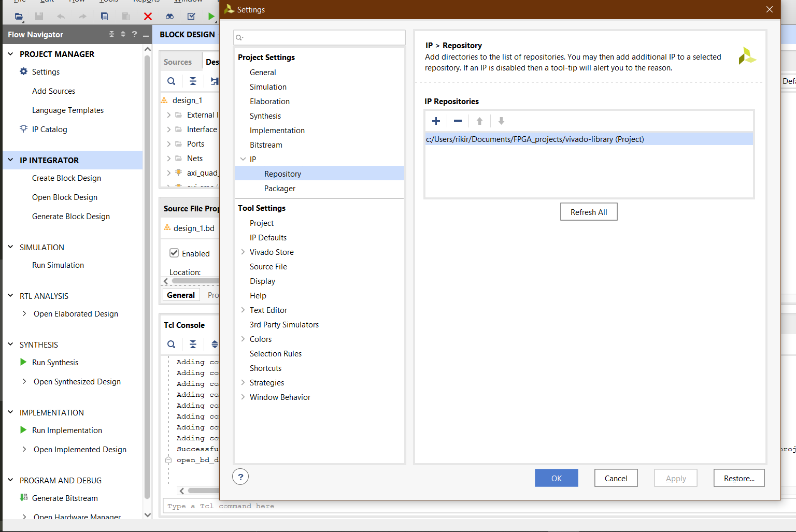Click the validate checkmark icon in toolbar
Viewport: 796px width, 532px height.
pyautogui.click(x=191, y=16)
